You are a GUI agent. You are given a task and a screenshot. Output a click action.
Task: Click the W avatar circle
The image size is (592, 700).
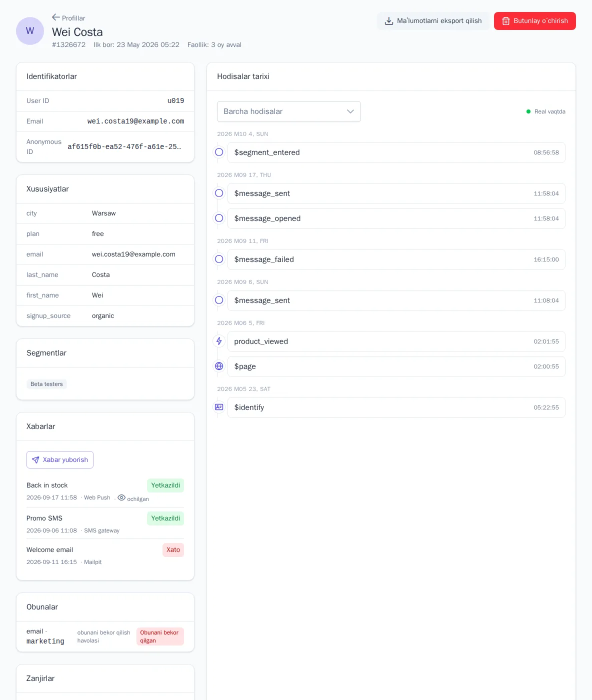[x=30, y=31]
